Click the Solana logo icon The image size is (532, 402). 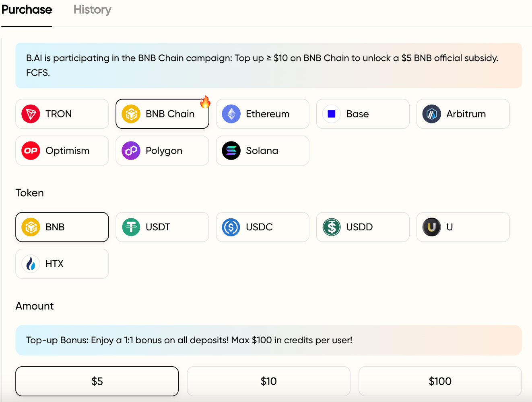click(231, 150)
